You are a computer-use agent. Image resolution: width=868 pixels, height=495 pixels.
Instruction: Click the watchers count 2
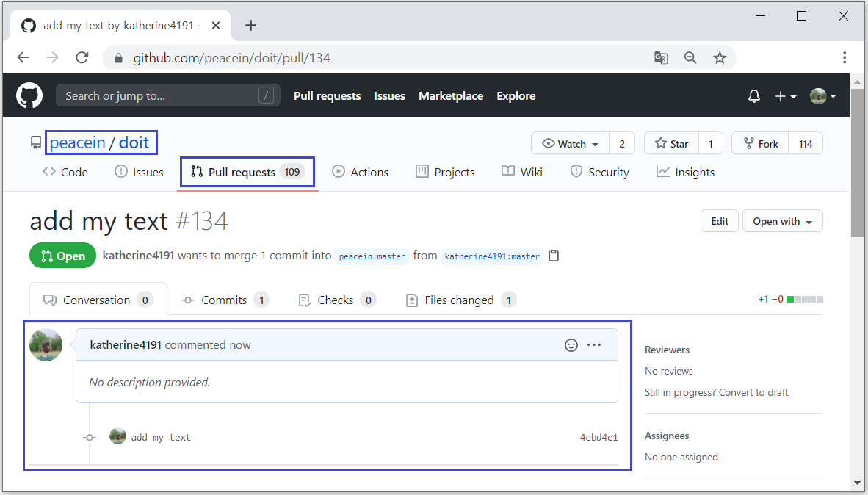click(x=622, y=143)
